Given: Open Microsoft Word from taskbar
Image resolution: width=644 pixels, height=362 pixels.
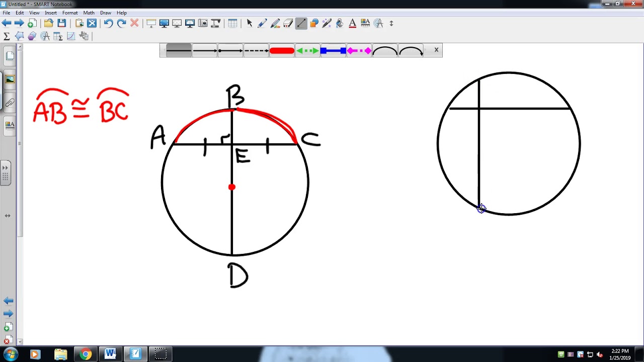Looking at the screenshot, I should click(x=110, y=354).
